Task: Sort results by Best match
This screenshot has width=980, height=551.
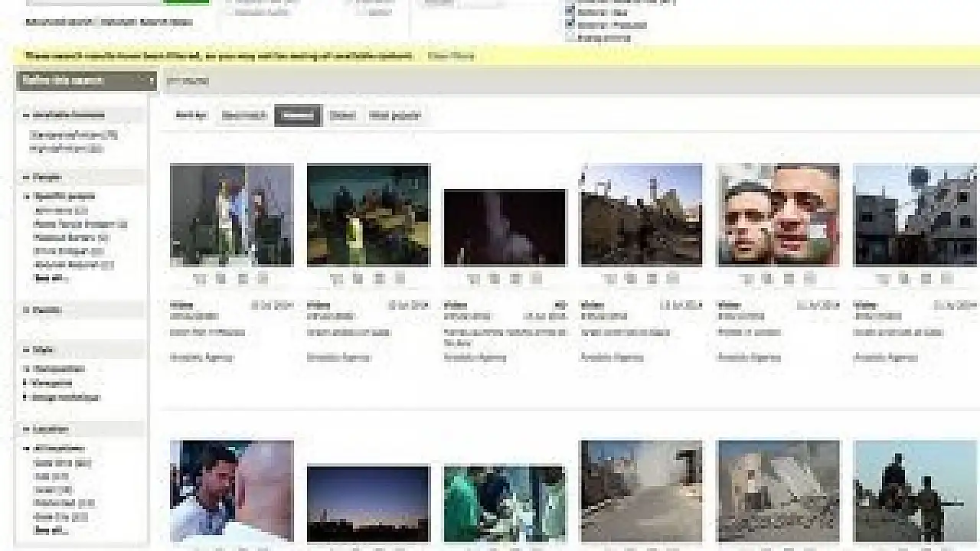Action: coord(243,116)
